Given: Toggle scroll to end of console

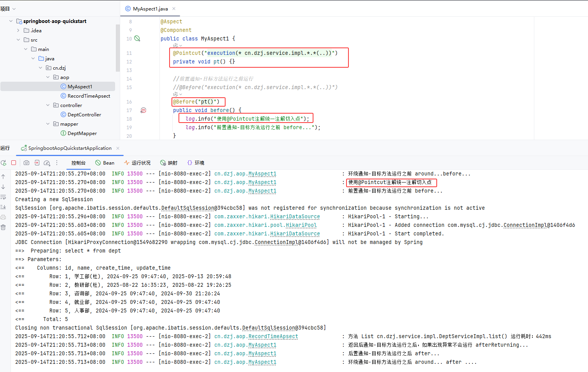Looking at the screenshot, I should point(3,207).
